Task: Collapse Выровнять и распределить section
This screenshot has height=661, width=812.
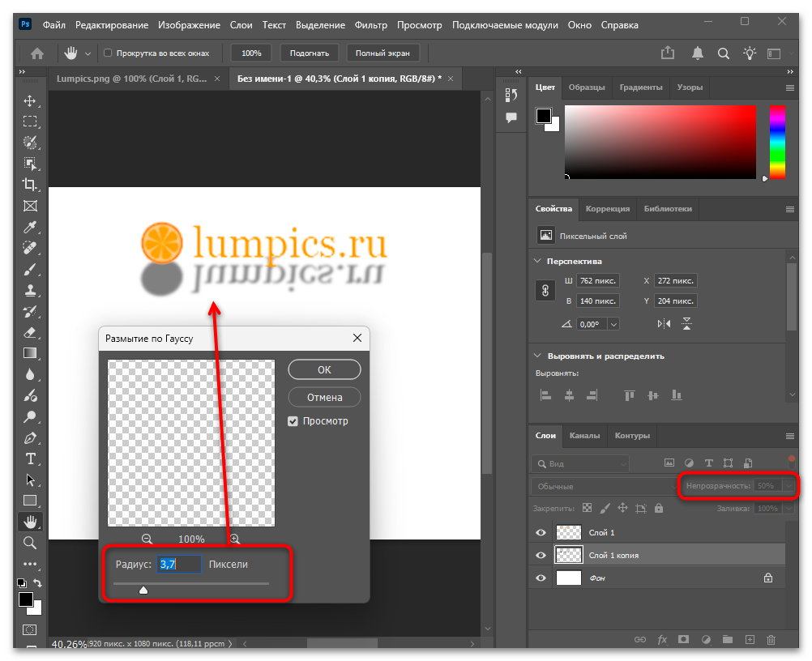Action: pyautogui.click(x=537, y=356)
